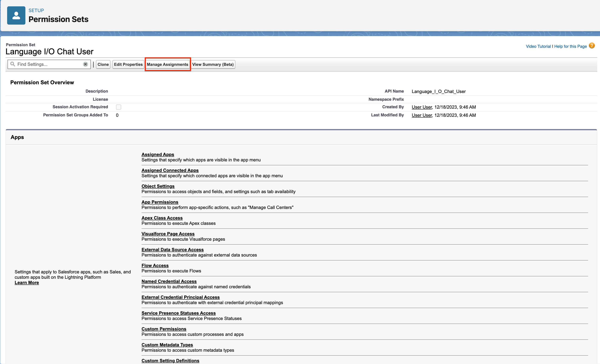The image size is (600, 364).
Task: Click Permission Set Groups Added To value 0
Action: [x=117, y=115]
